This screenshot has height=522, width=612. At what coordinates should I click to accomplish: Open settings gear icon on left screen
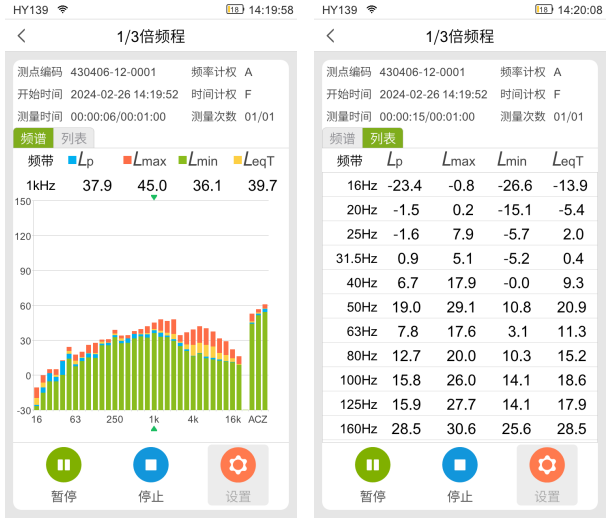238,465
